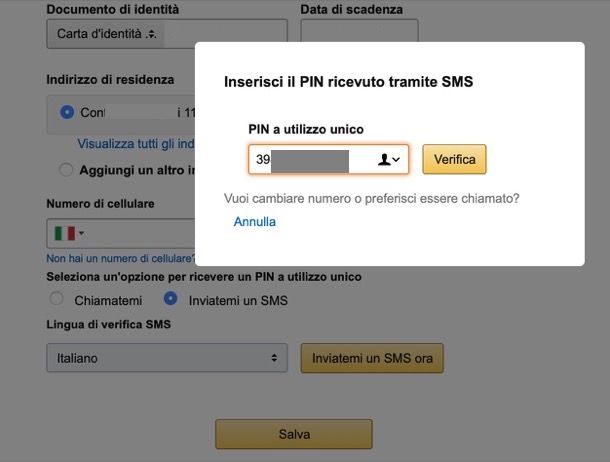Click the 'Salva' button

294,434
